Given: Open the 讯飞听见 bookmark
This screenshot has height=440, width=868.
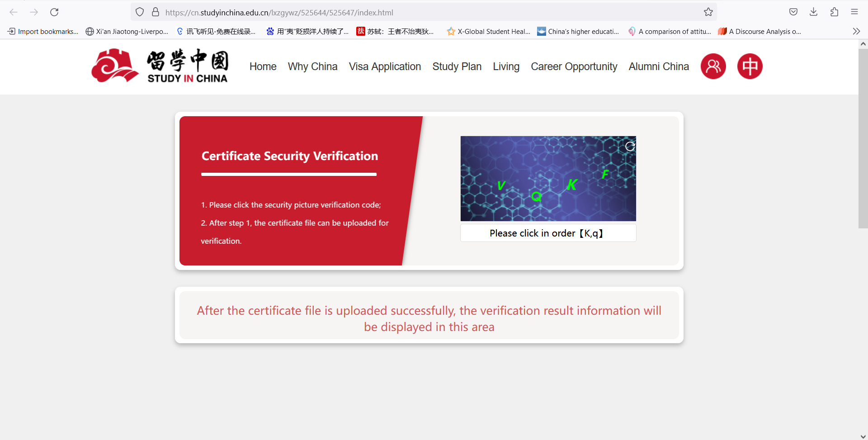Looking at the screenshot, I should tap(216, 31).
